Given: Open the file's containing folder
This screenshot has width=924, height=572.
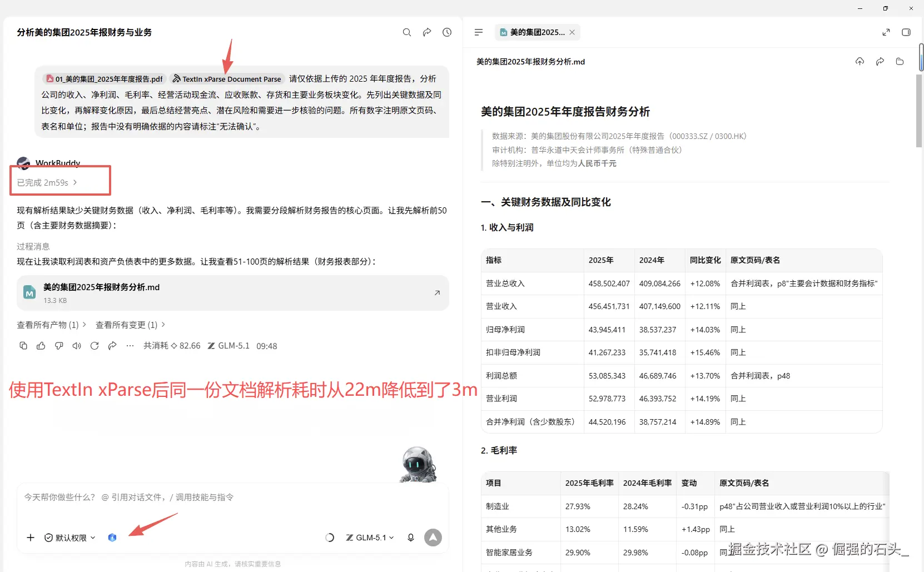Looking at the screenshot, I should [900, 61].
